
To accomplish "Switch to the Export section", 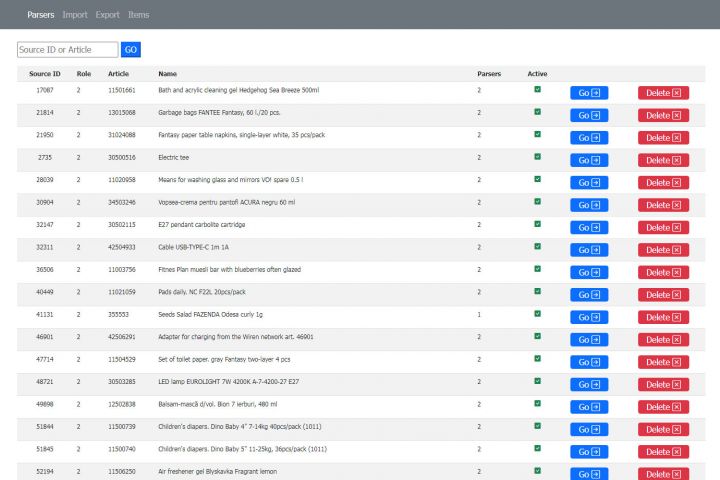I will (x=108, y=15).
